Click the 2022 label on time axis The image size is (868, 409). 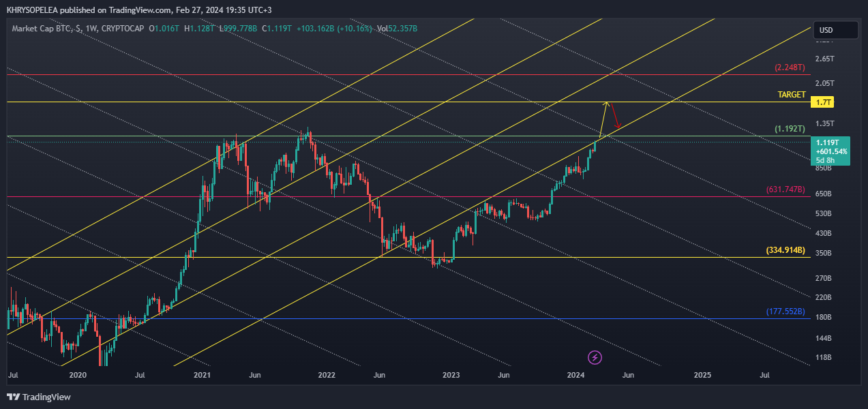pyautogui.click(x=327, y=375)
